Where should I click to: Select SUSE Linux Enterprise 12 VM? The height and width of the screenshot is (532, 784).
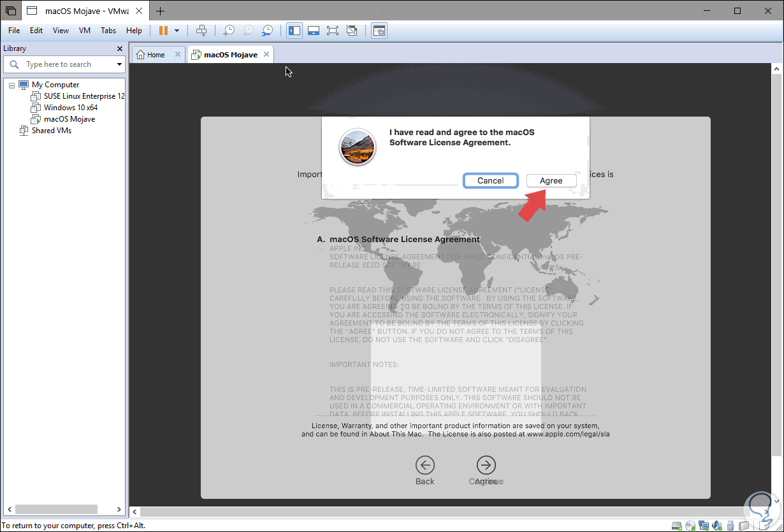84,96
